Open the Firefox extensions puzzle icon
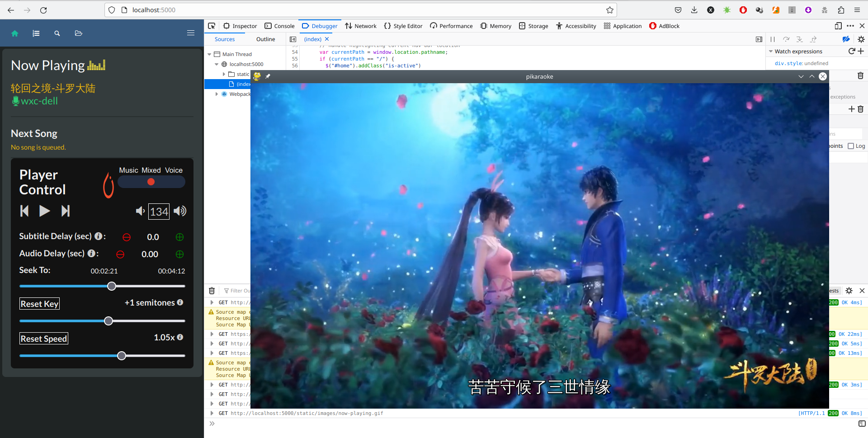868x438 pixels. pos(841,10)
